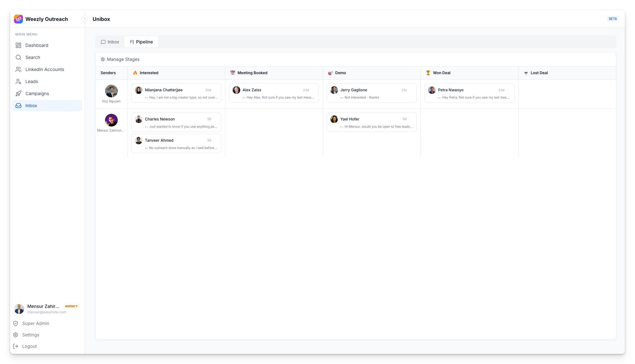Viewport: 635px width, 364px height.
Task: Click Petra Nwaoyo's profile avatar
Action: pos(432,90)
